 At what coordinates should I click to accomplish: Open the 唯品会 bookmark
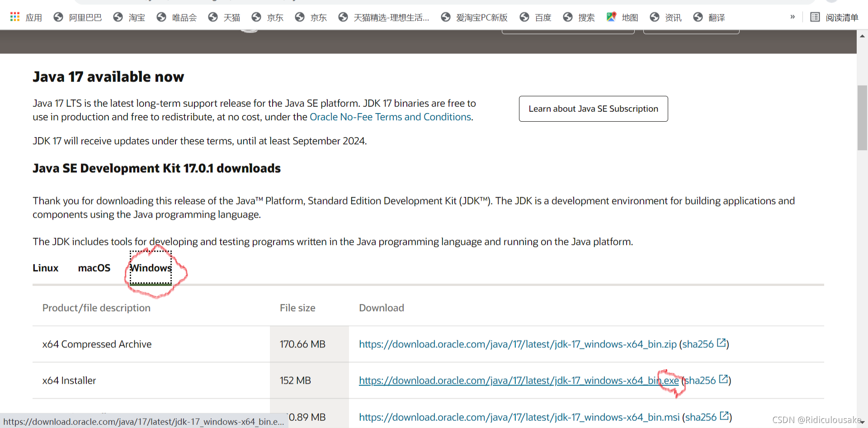tap(177, 17)
